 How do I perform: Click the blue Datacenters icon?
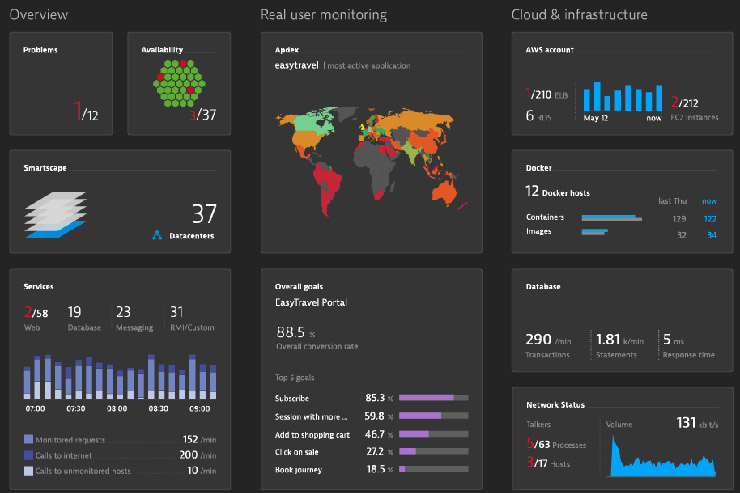[x=157, y=236]
